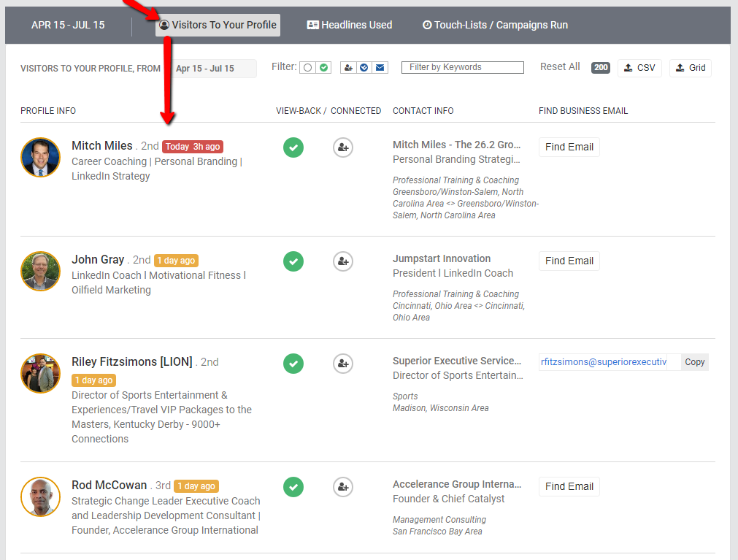Open the date range selector Apr 15 - Jul 15
The height and width of the screenshot is (560, 738).
212,69
